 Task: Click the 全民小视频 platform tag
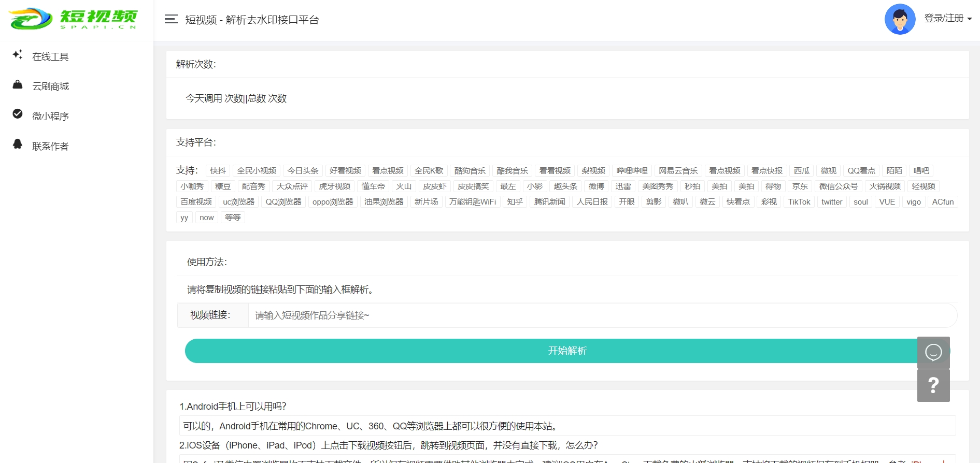(x=257, y=171)
